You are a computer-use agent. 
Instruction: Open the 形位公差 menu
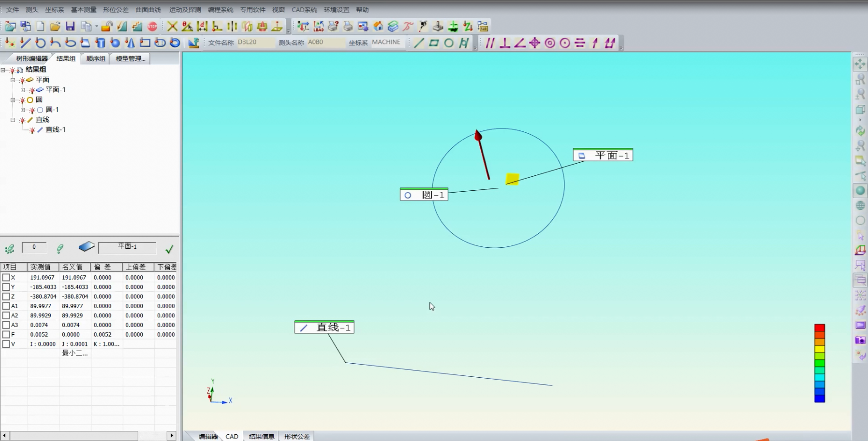[116, 10]
